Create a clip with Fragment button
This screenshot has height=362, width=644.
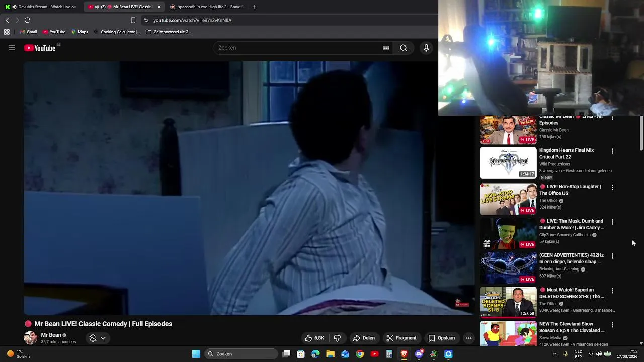pyautogui.click(x=401, y=338)
